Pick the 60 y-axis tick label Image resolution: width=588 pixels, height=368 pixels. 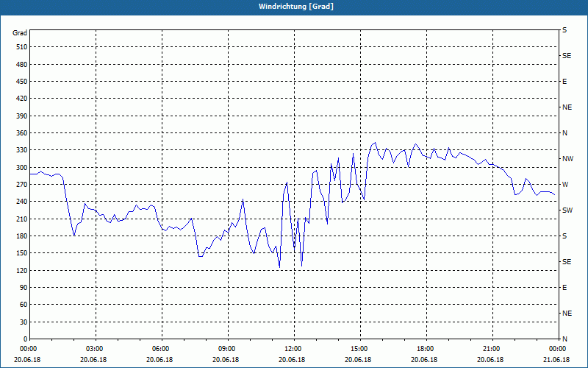(x=24, y=305)
